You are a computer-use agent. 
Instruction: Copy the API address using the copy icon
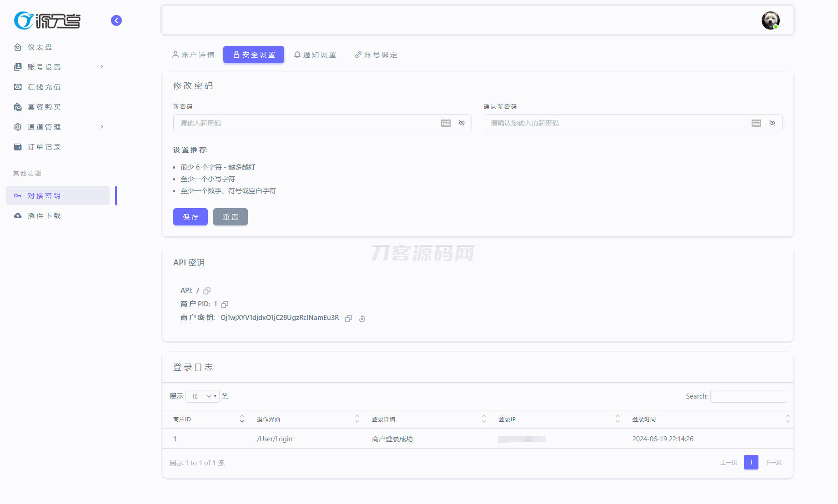click(207, 291)
